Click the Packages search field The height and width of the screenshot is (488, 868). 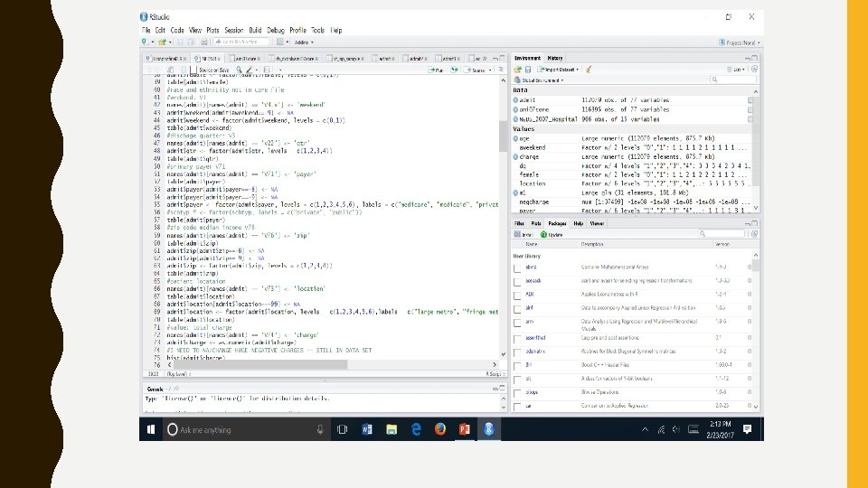[723, 234]
